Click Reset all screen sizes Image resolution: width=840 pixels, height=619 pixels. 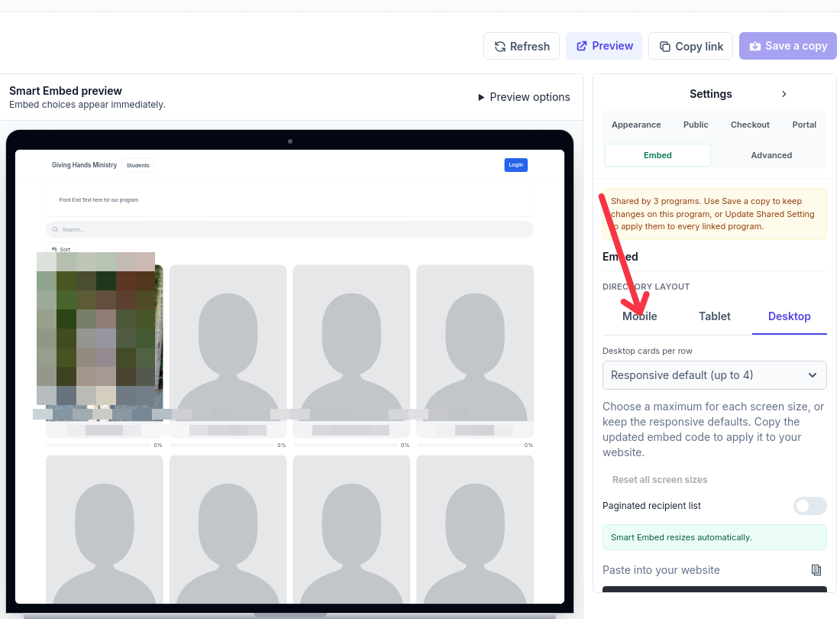(x=660, y=480)
